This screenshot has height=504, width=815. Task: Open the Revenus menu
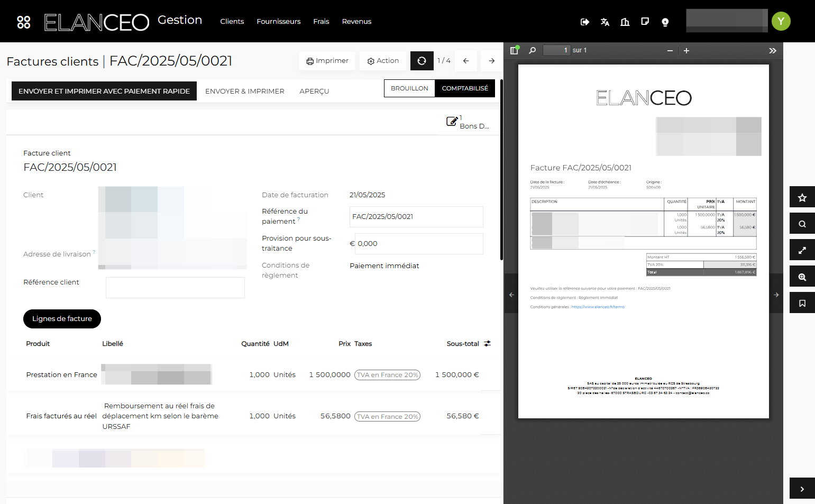[x=356, y=22]
